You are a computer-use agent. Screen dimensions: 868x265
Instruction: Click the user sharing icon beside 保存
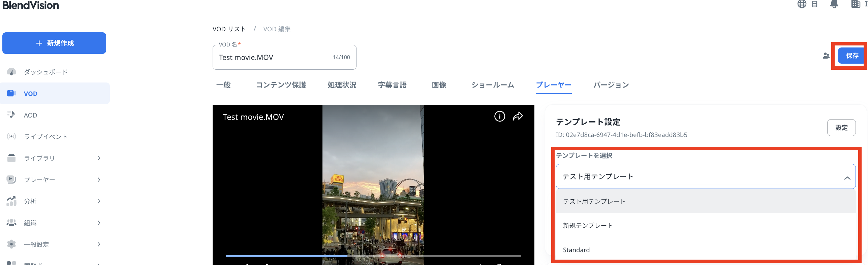826,56
